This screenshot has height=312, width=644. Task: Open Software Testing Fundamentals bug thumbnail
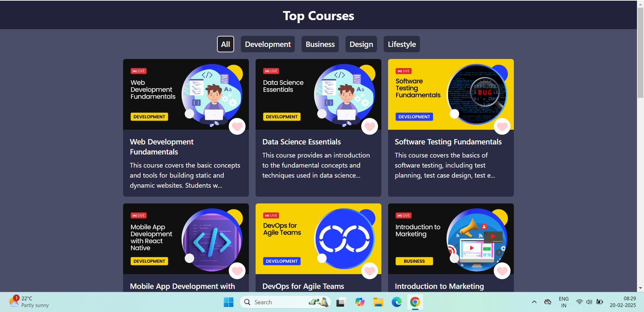(x=451, y=95)
